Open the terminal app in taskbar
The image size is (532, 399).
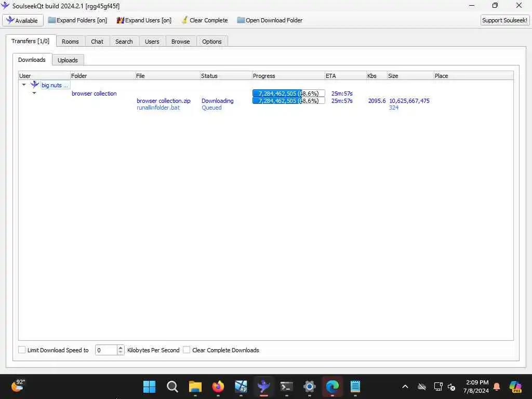click(x=287, y=387)
